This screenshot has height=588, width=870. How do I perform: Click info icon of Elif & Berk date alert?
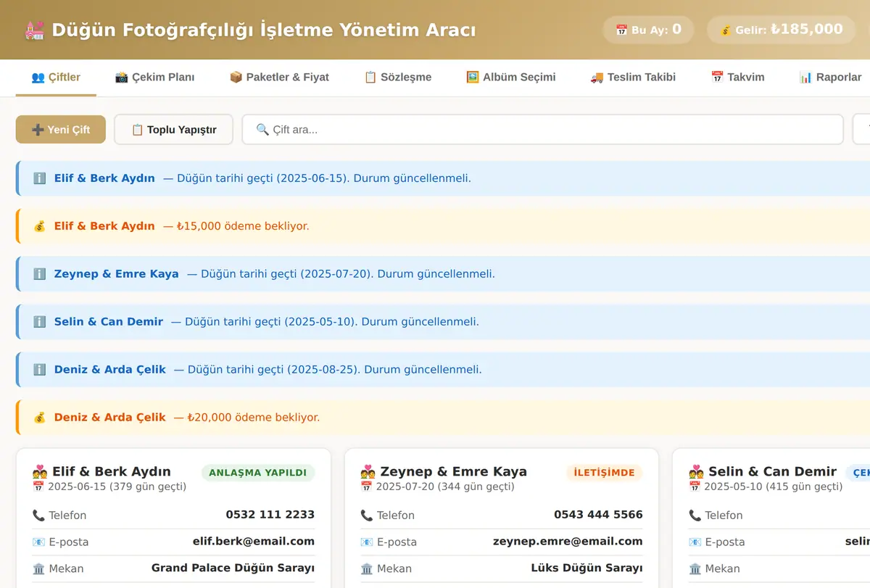tap(40, 178)
